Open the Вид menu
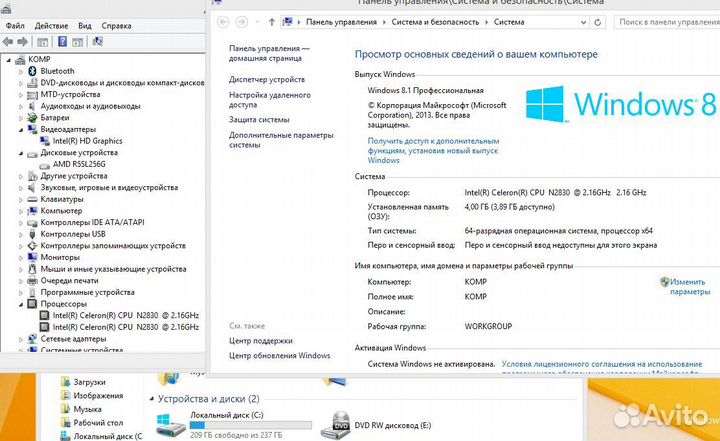 point(85,26)
